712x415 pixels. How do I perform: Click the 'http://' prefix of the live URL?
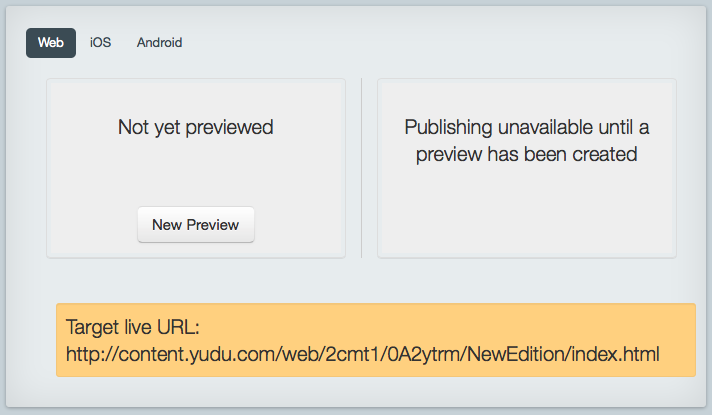(x=92, y=354)
